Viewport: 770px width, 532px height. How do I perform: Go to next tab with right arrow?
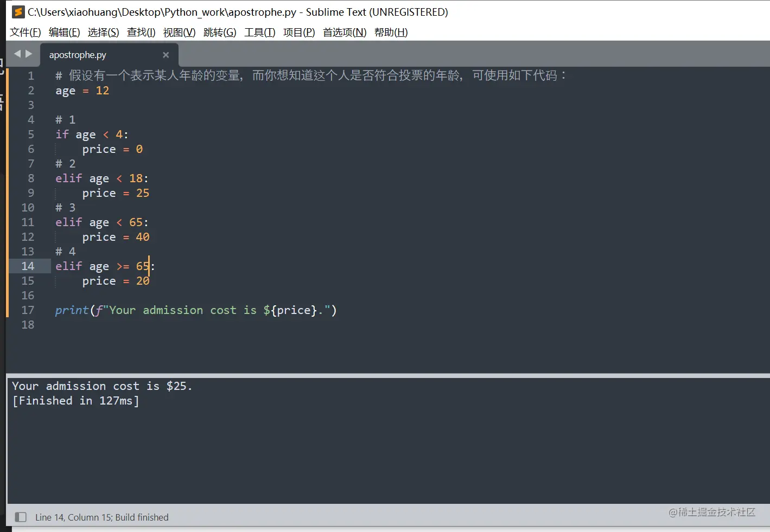[29, 54]
